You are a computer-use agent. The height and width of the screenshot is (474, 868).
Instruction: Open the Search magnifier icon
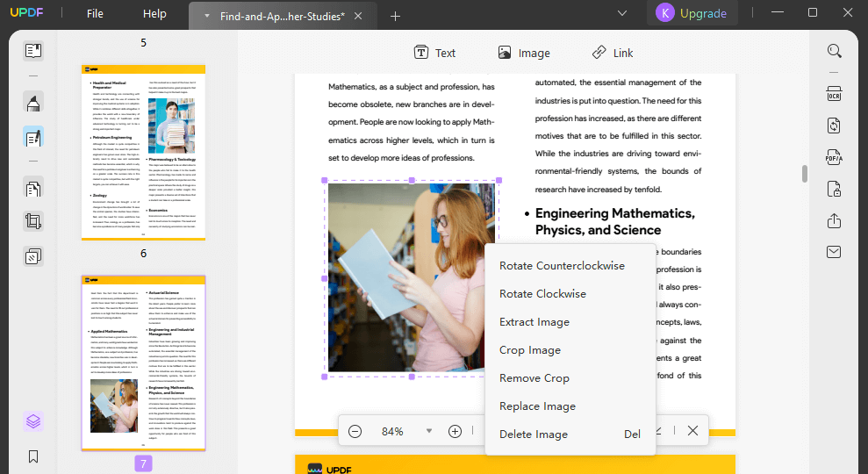tap(835, 52)
